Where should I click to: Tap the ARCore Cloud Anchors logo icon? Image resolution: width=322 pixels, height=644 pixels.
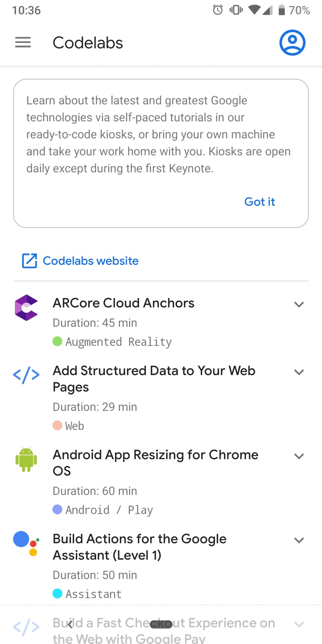click(26, 308)
